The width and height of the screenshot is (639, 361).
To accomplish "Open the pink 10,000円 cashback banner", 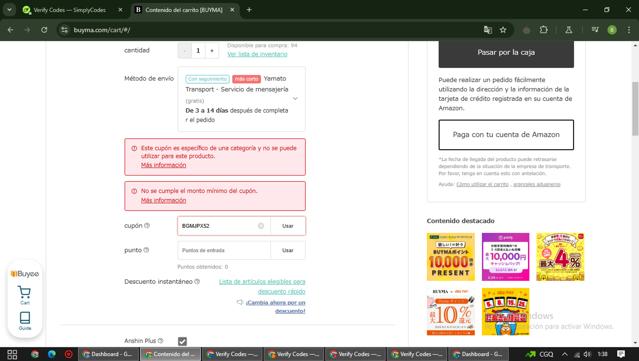I will [505, 257].
